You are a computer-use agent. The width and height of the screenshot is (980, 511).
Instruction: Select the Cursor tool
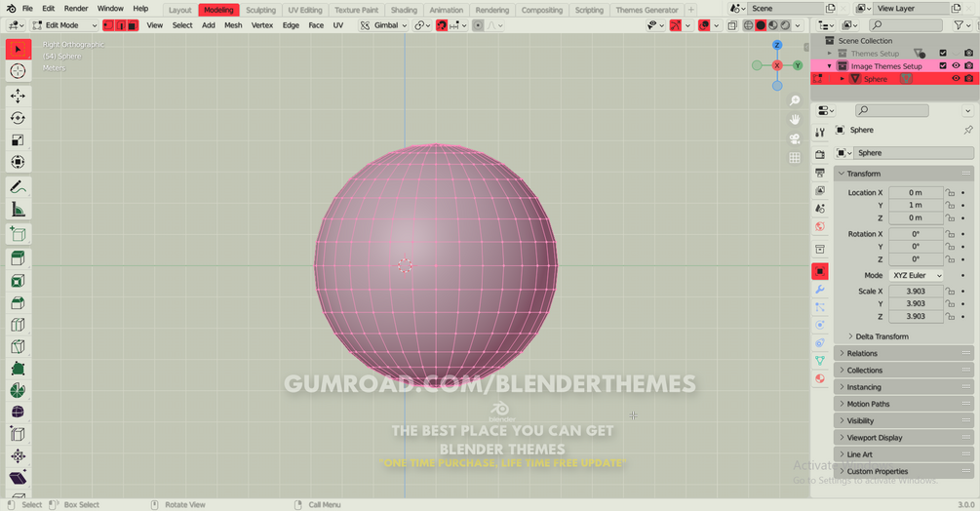(x=19, y=71)
